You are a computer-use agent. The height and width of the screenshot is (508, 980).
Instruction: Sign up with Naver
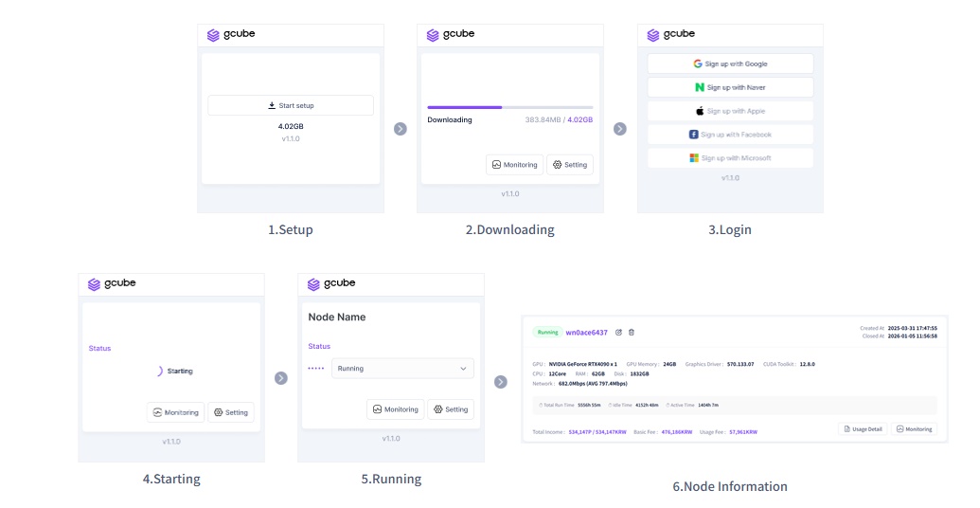(x=730, y=87)
